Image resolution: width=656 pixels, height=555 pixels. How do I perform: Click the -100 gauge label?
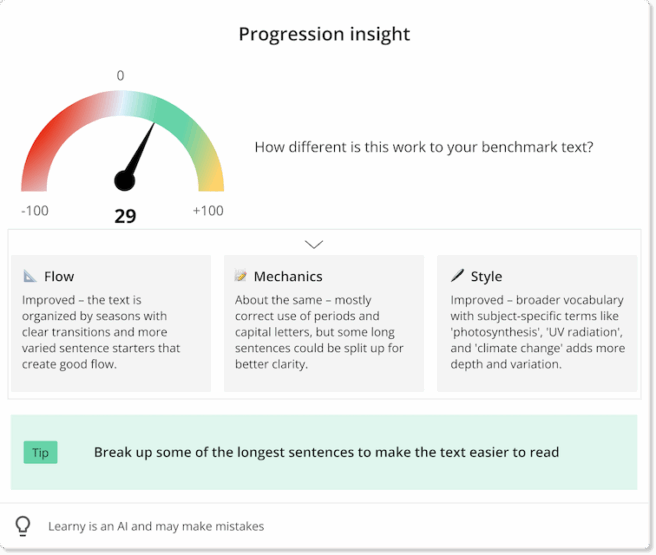coord(35,210)
